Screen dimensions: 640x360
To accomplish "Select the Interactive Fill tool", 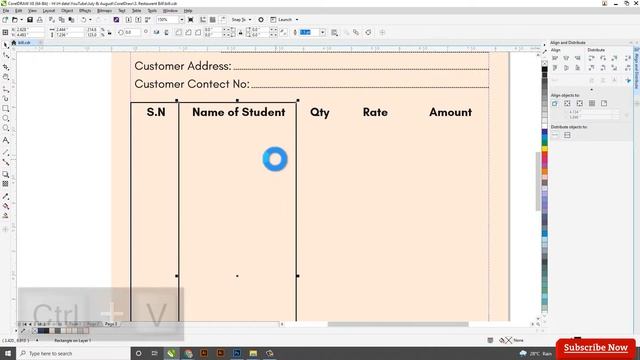I will click(x=6, y=207).
